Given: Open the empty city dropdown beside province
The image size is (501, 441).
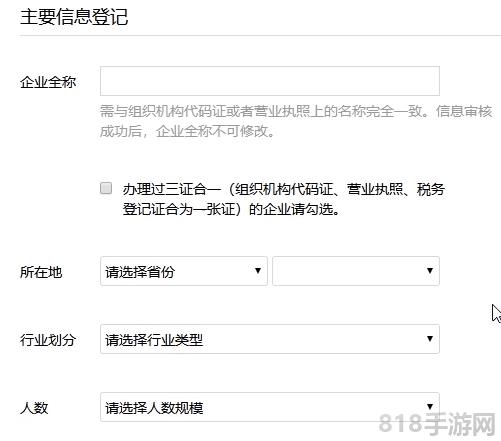Looking at the screenshot, I should [x=356, y=271].
